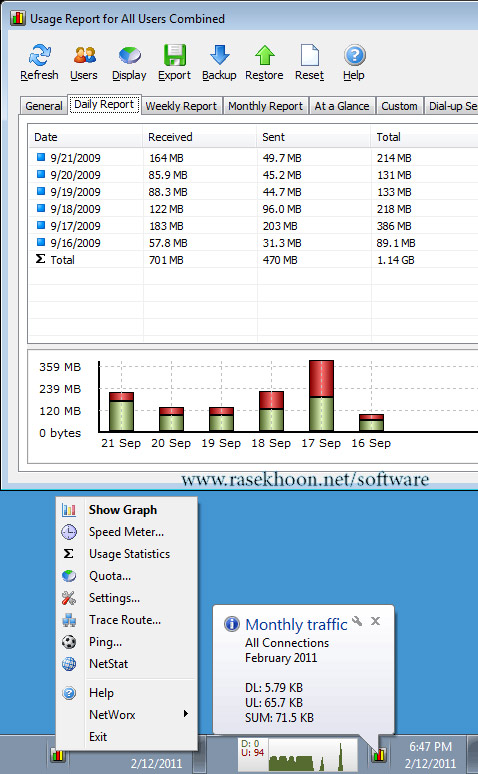This screenshot has width=478, height=774.
Task: Click the 6:47 PM taskbar clock
Action: pos(431,746)
